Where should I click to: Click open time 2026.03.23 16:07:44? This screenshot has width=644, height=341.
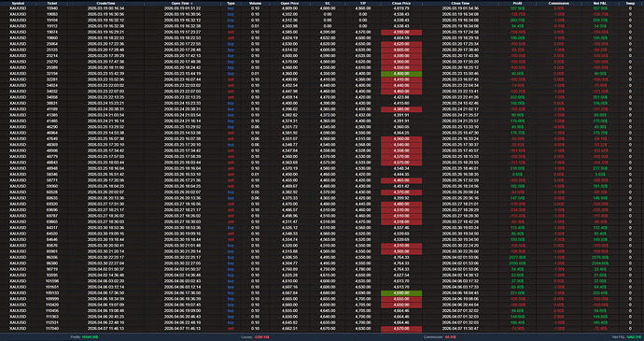point(182,79)
